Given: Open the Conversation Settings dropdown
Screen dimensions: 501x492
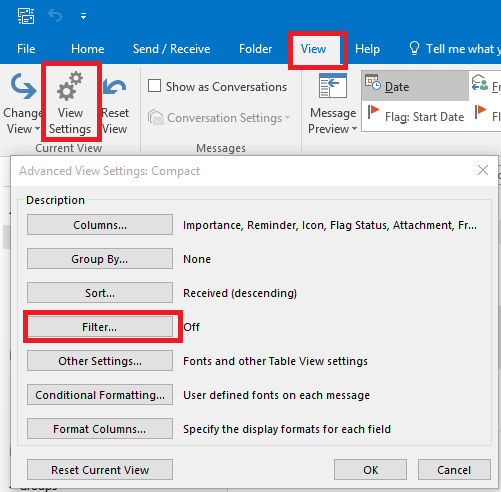Looking at the screenshot, I should click(219, 118).
